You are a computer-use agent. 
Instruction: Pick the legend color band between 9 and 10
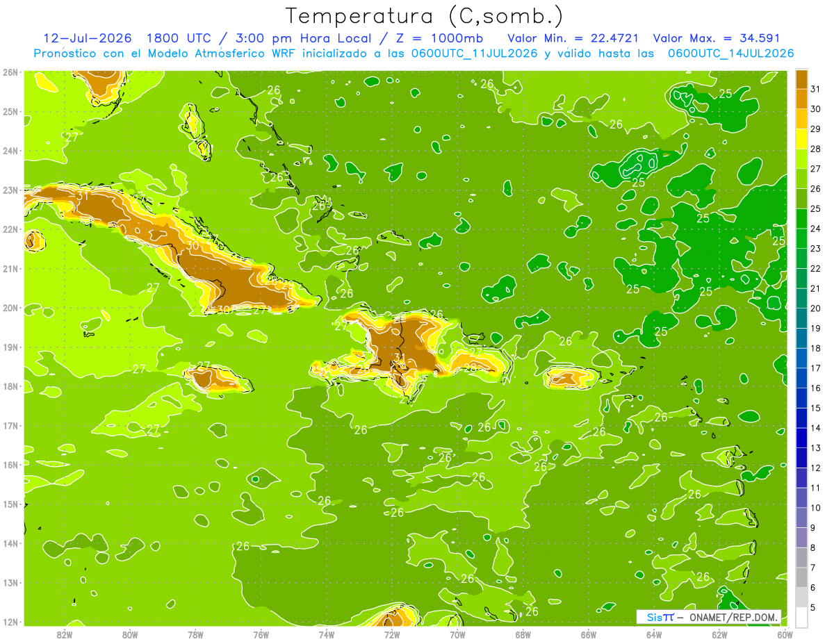click(x=801, y=518)
